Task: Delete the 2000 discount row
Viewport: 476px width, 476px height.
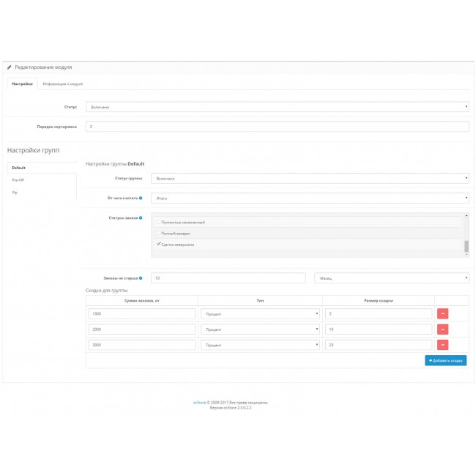Action: click(443, 329)
